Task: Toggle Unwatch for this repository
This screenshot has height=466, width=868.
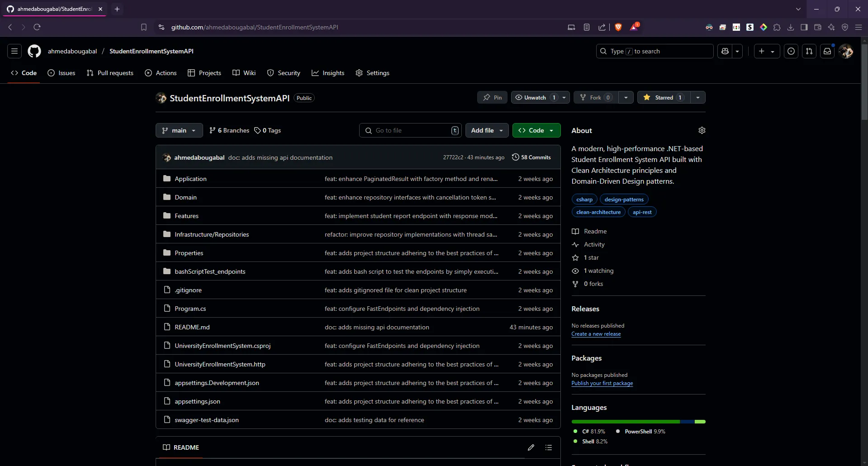Action: pos(535,97)
